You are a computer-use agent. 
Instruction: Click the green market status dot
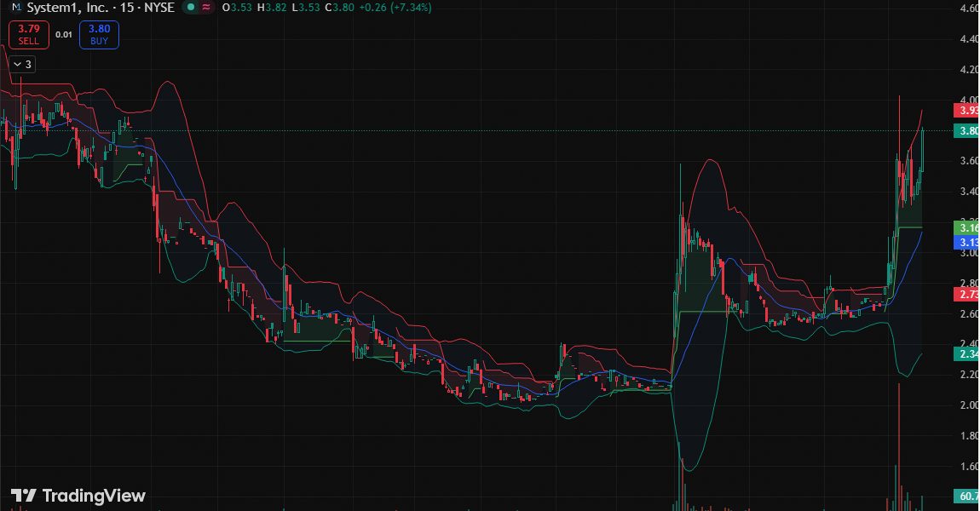coord(191,8)
